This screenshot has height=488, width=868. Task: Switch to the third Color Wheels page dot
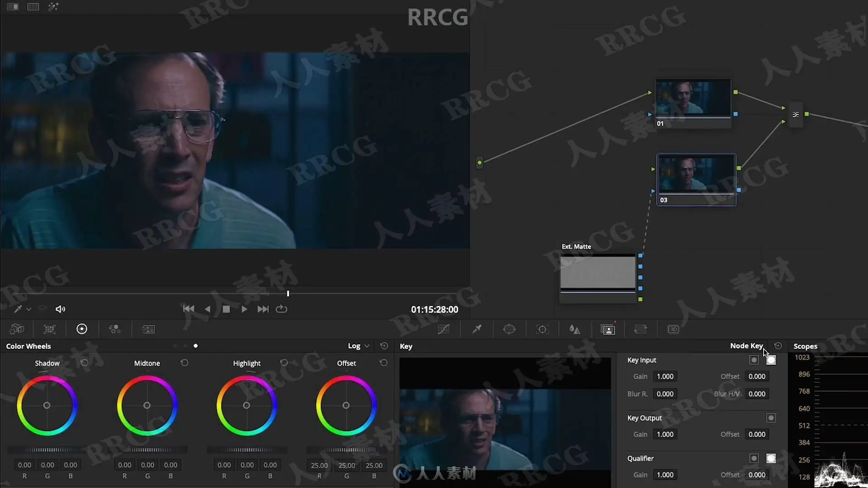196,346
